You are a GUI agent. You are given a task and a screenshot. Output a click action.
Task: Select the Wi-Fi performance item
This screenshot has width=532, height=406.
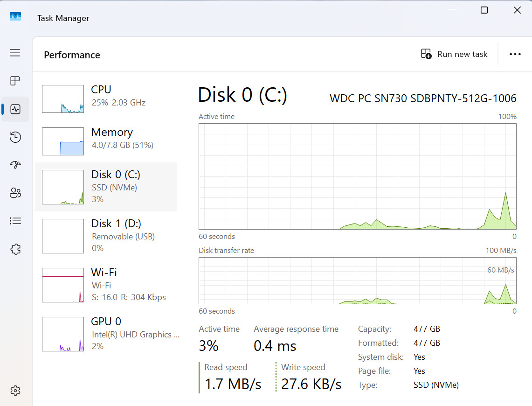[x=106, y=285]
